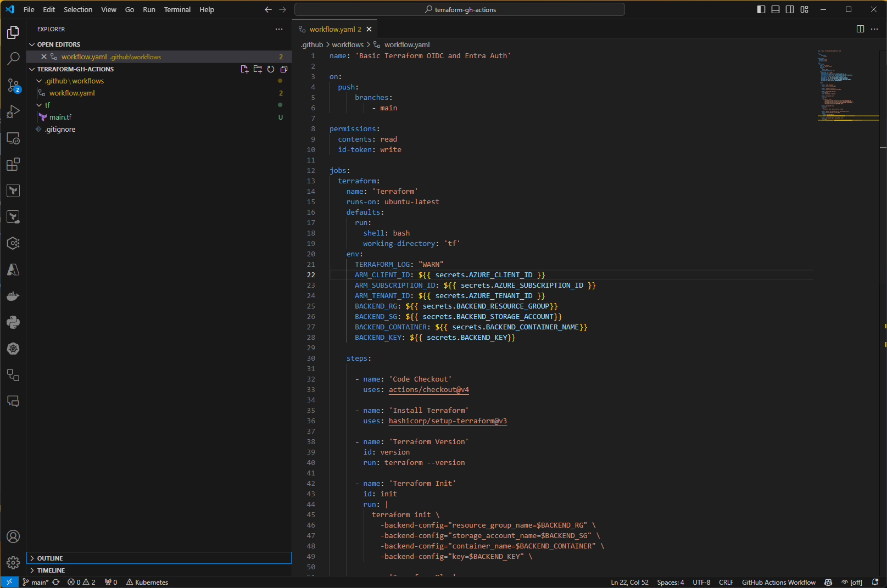The height and width of the screenshot is (588, 887).
Task: Click Split Editor Right icon
Action: (860, 29)
